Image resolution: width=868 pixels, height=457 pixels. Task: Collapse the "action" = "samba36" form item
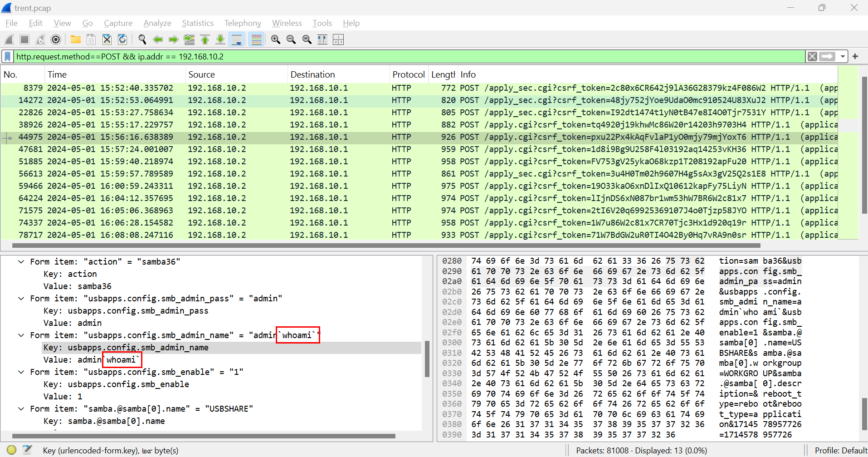click(x=21, y=262)
